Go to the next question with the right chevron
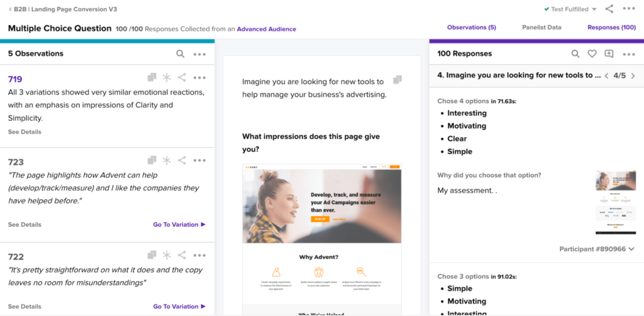 tap(633, 75)
